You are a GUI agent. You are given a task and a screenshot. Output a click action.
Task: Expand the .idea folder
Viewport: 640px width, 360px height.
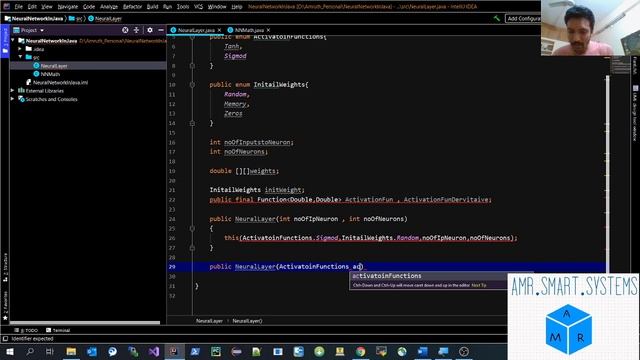click(x=20, y=49)
